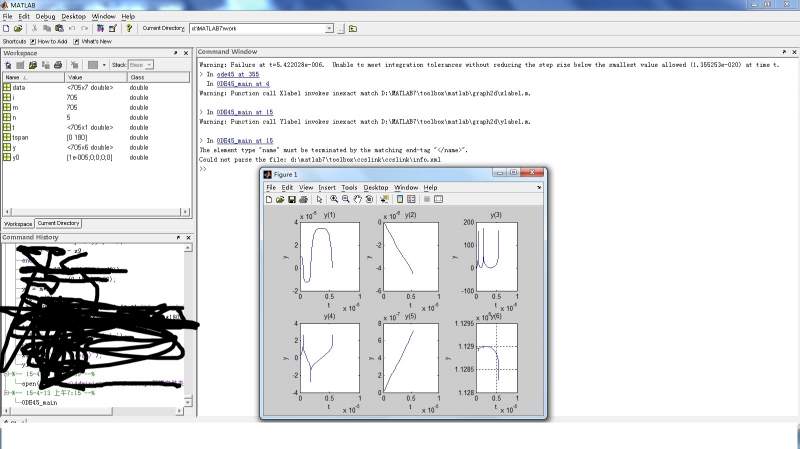Screen dimensions: 800x449
Task: Collapse the 15-4-13 7:15 history group
Action: 6,393
